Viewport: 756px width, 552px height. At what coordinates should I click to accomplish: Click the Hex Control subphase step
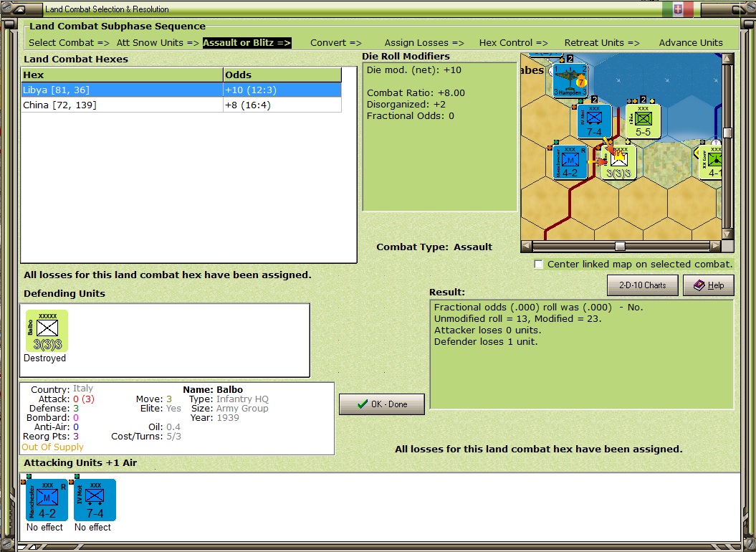(x=514, y=42)
